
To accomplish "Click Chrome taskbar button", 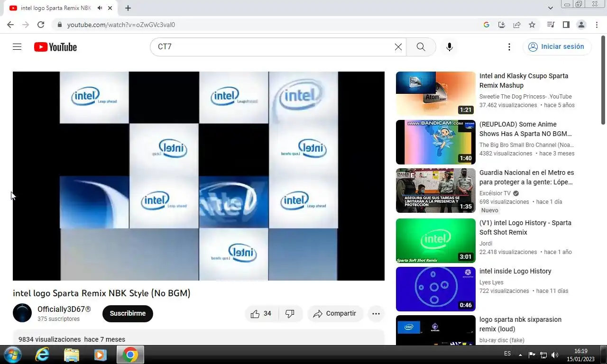I will (x=130, y=355).
